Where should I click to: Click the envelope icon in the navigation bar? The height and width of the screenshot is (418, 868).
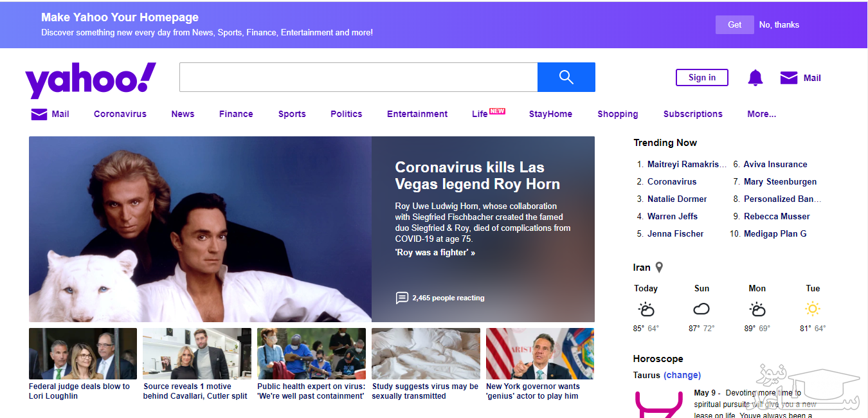(39, 114)
